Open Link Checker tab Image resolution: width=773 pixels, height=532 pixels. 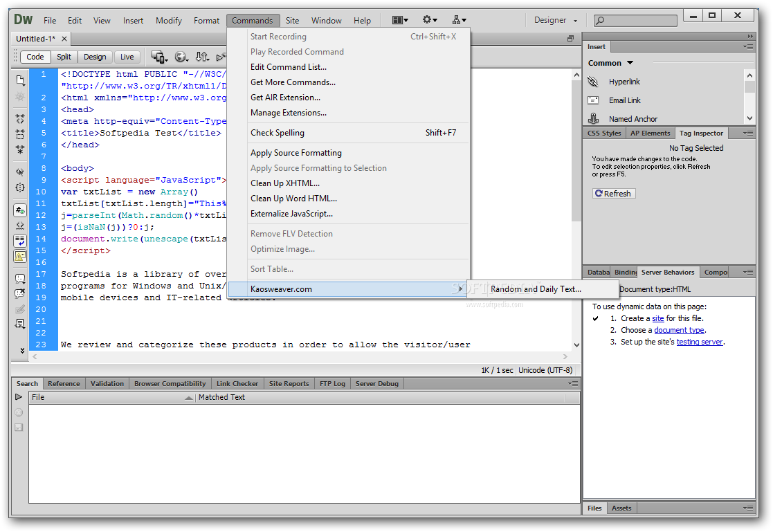pyautogui.click(x=237, y=383)
